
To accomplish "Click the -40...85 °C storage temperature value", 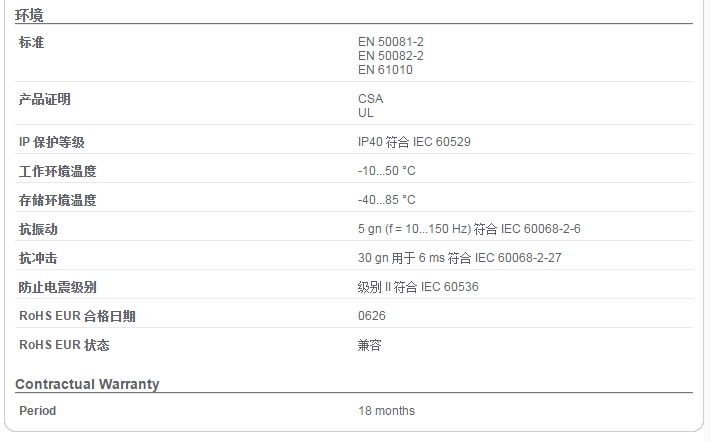I will click(x=386, y=200).
